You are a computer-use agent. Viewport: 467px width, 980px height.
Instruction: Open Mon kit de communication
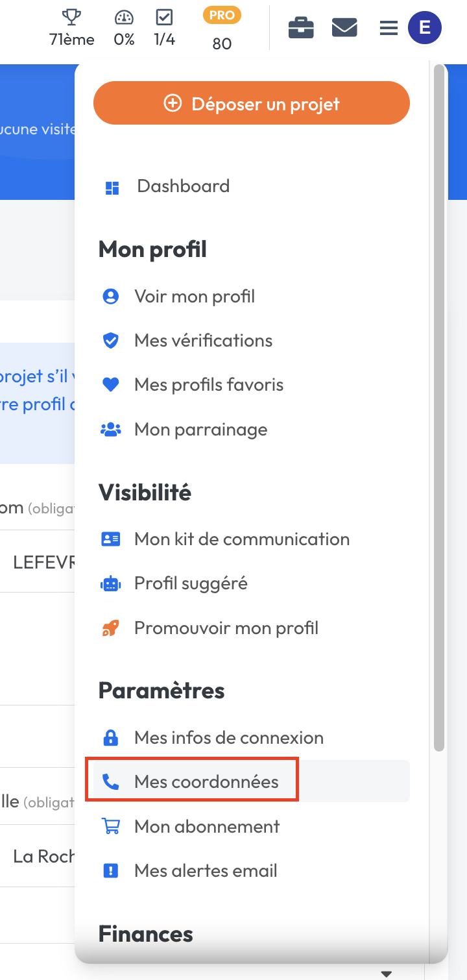pyautogui.click(x=241, y=539)
